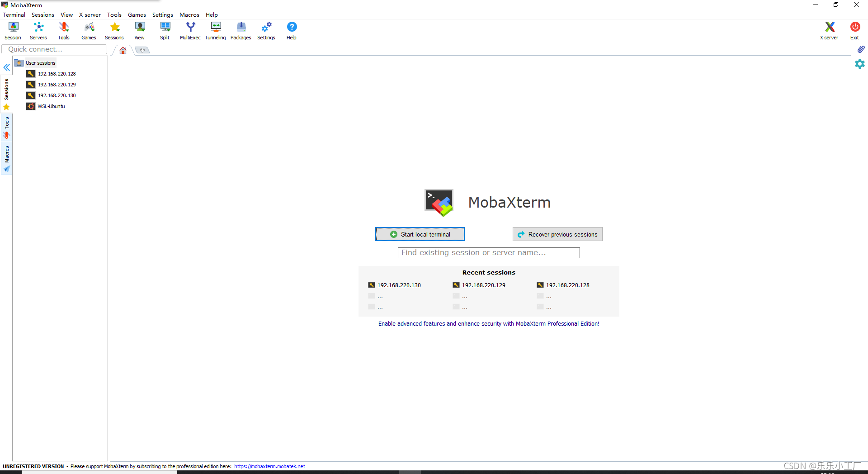Open the Packages toolbar icon
The image size is (868, 474).
241,31
